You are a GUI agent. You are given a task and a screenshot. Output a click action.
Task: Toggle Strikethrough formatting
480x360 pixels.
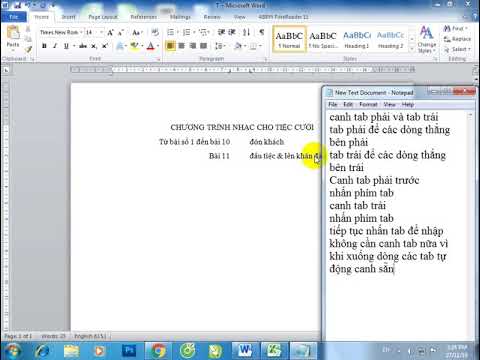pyautogui.click(x=83, y=46)
